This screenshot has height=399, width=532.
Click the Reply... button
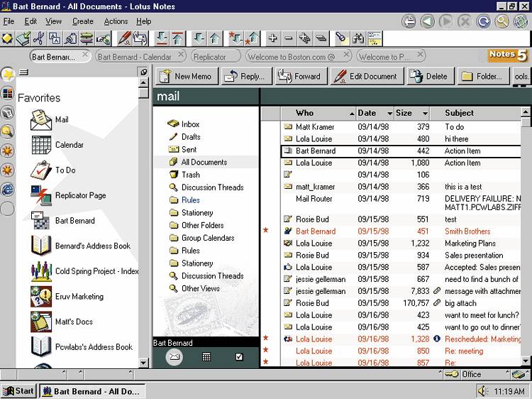247,77
